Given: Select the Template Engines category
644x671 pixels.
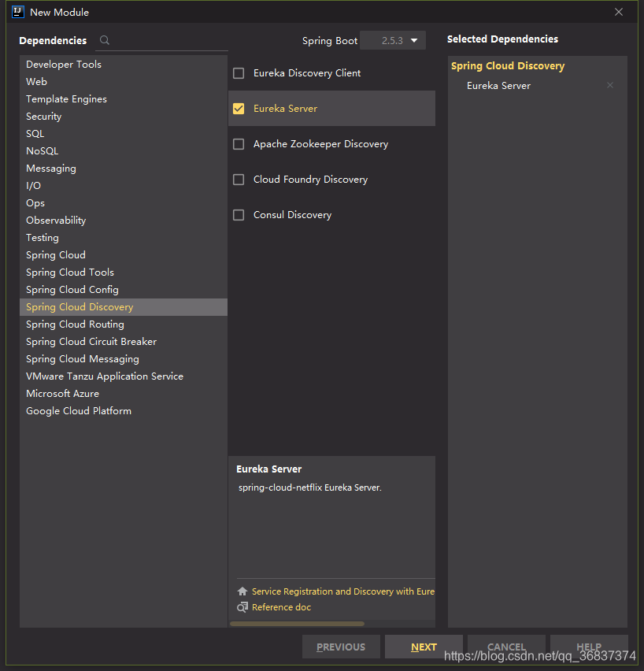Looking at the screenshot, I should pyautogui.click(x=124, y=99).
